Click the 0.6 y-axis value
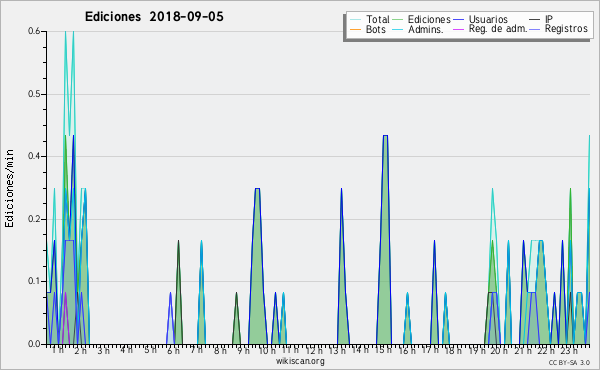The width and height of the screenshot is (600, 370). [x=34, y=31]
